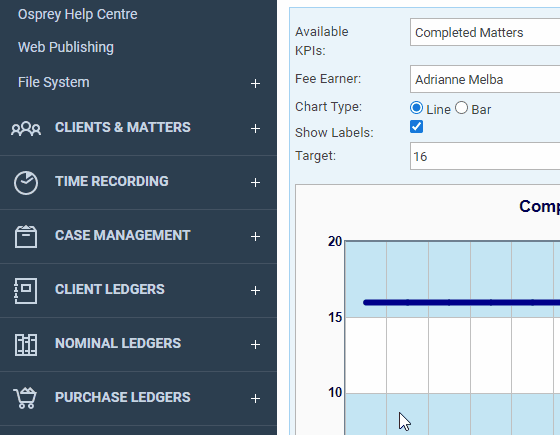Select the Bar chart type radio

click(x=461, y=108)
